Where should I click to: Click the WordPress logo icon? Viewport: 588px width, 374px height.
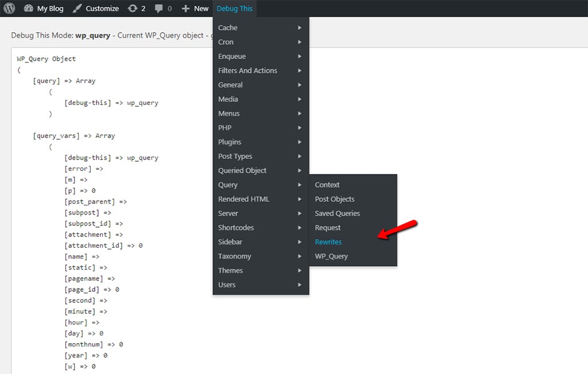[9, 8]
